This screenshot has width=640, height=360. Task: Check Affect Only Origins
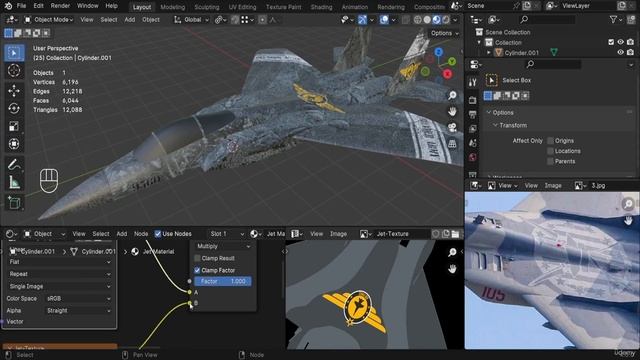550,141
